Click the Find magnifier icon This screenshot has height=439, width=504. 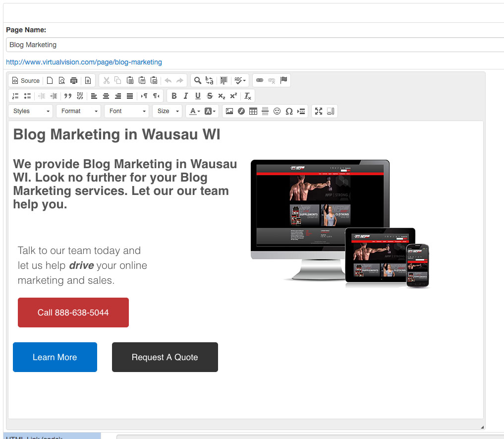197,80
